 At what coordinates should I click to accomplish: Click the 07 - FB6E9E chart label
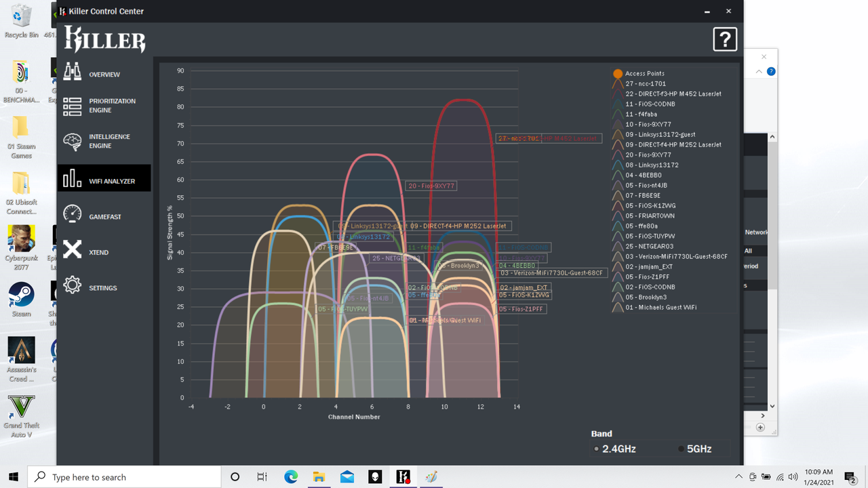click(336, 248)
